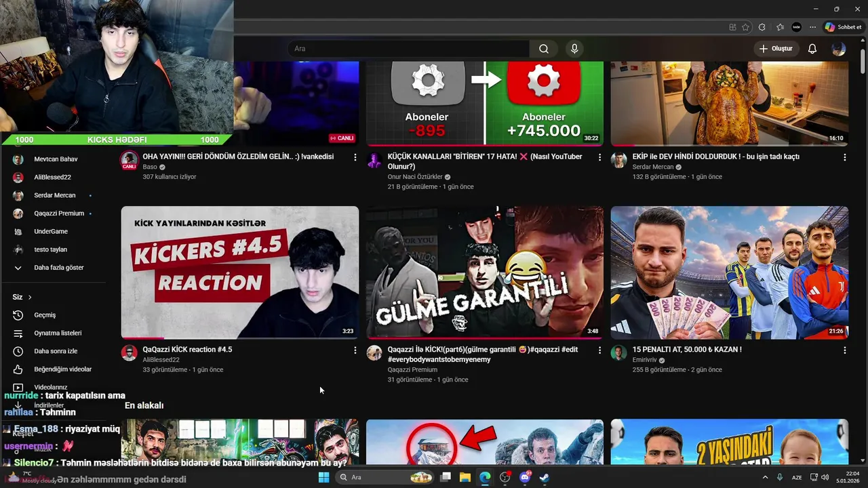Start voice search with microphone icon
Viewport: 868px width, 488px height.
coord(574,49)
